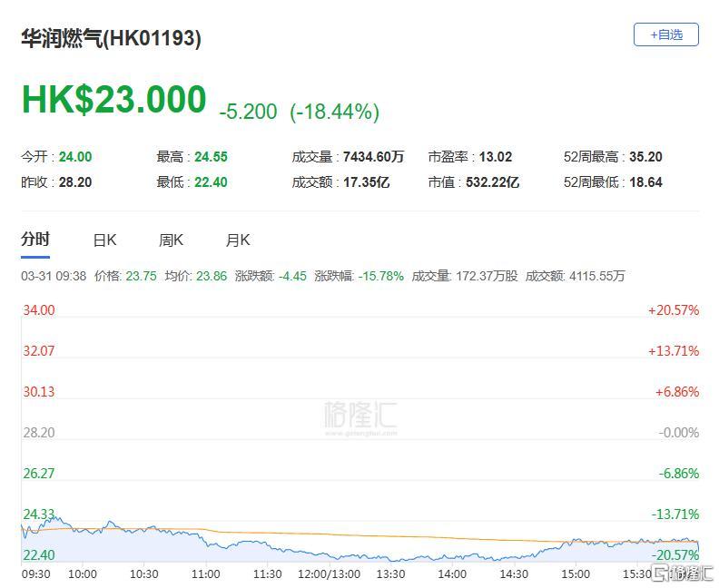
Task: Click the 32.07 y-axis label
Action: coord(39,351)
